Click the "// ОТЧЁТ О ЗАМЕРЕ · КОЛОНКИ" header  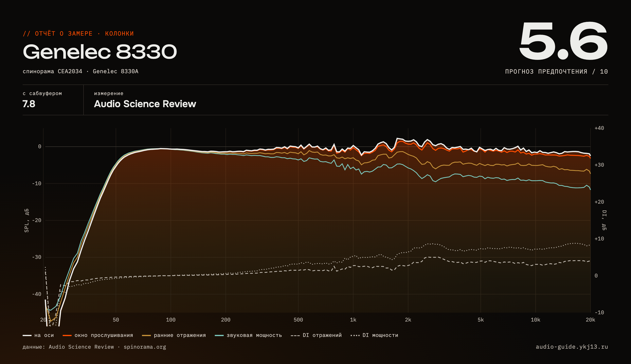pyautogui.click(x=78, y=34)
